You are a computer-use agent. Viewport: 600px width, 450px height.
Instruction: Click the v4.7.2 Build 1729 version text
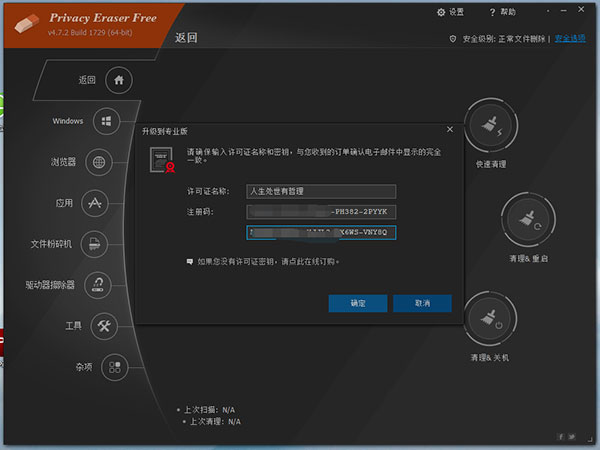[90, 33]
